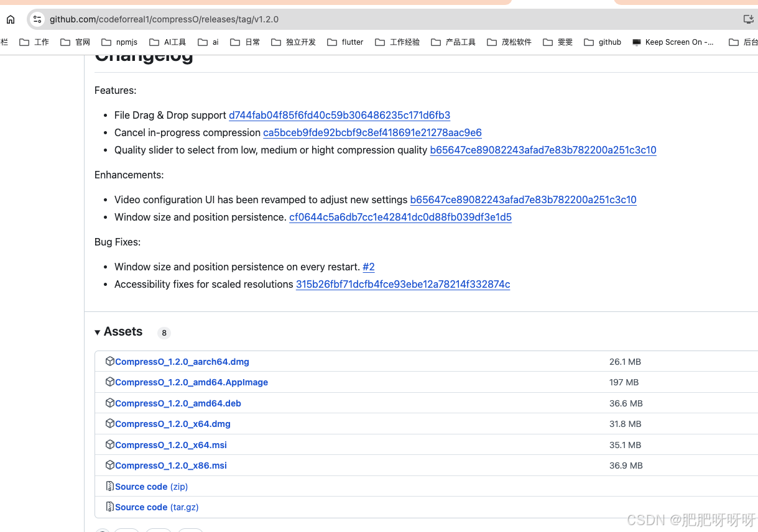Download CompressO_1.2.0_amd64.AppImage
The image size is (758, 532).
[192, 382]
